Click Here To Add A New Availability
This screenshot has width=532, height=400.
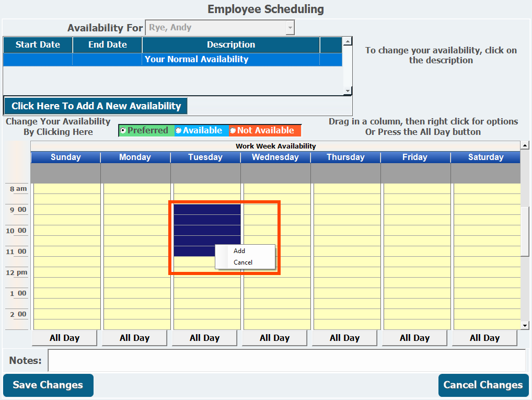[x=96, y=106]
